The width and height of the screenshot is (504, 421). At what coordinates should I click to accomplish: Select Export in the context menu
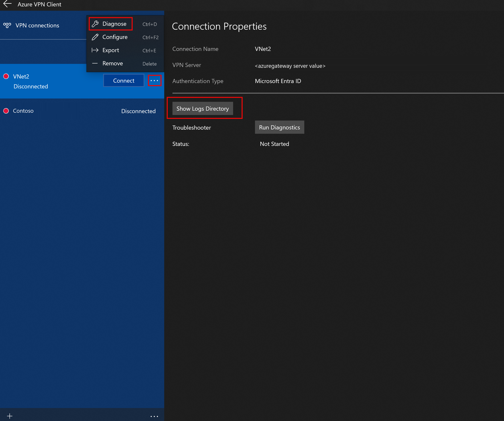111,50
